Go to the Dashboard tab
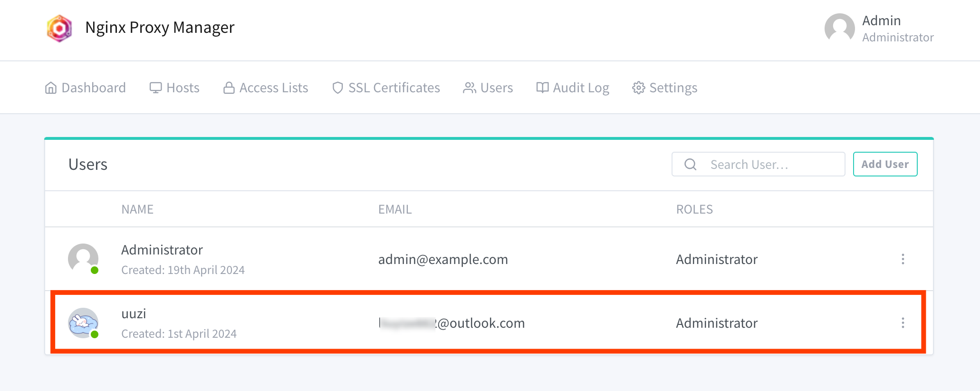 coord(85,88)
